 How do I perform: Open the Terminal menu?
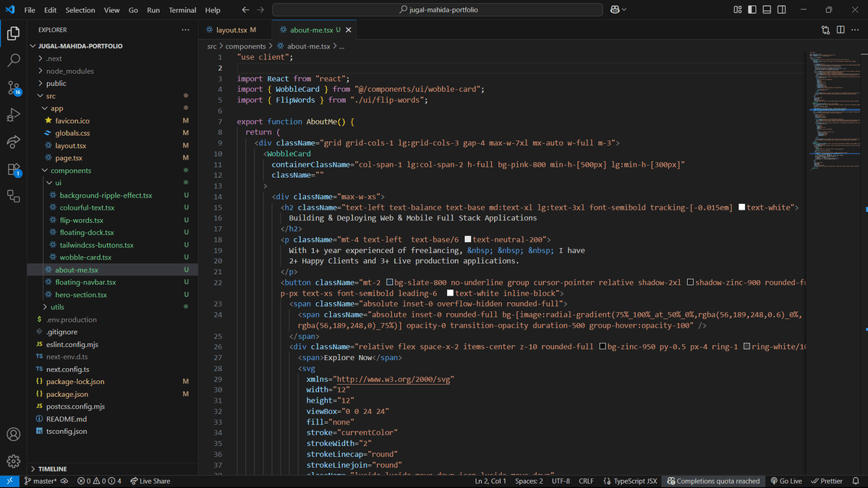182,10
